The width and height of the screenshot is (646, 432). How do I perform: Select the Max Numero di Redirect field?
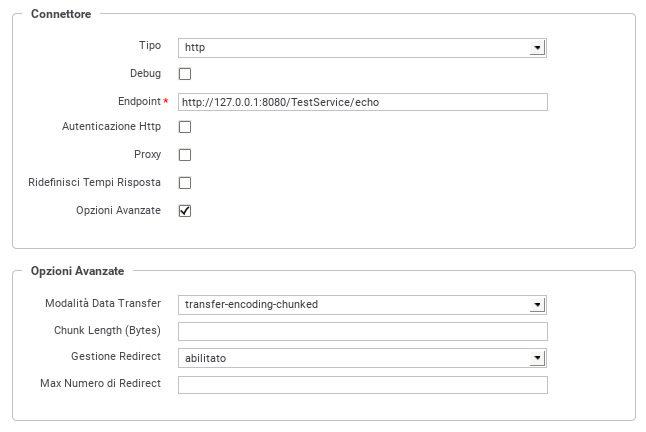pos(363,385)
